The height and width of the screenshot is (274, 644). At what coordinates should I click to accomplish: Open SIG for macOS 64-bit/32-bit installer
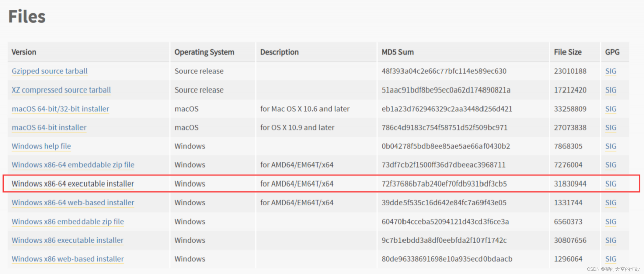coord(611,109)
